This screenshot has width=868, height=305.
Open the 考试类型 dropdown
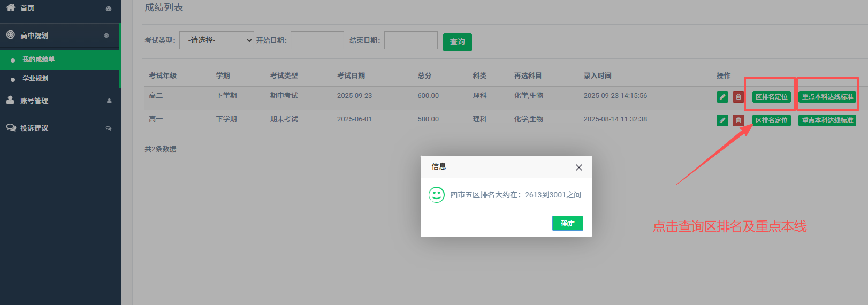[x=216, y=40]
